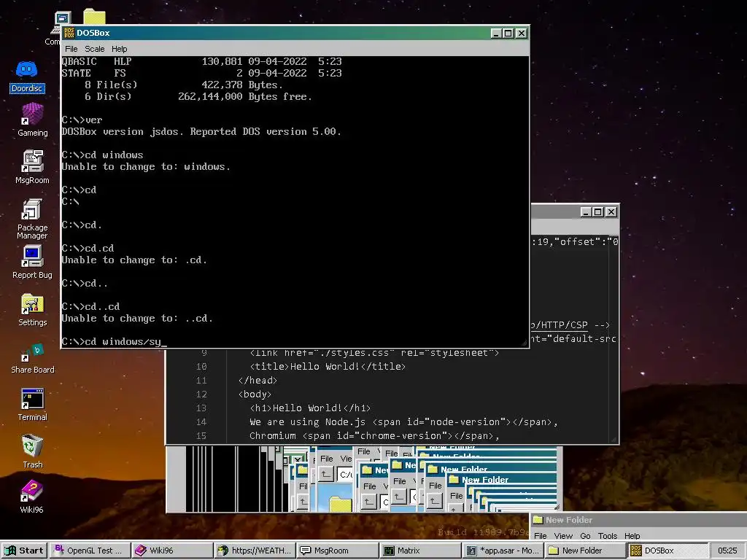The width and height of the screenshot is (747, 560).
Task: Switch to New Folder taskbar item
Action: [584, 551]
